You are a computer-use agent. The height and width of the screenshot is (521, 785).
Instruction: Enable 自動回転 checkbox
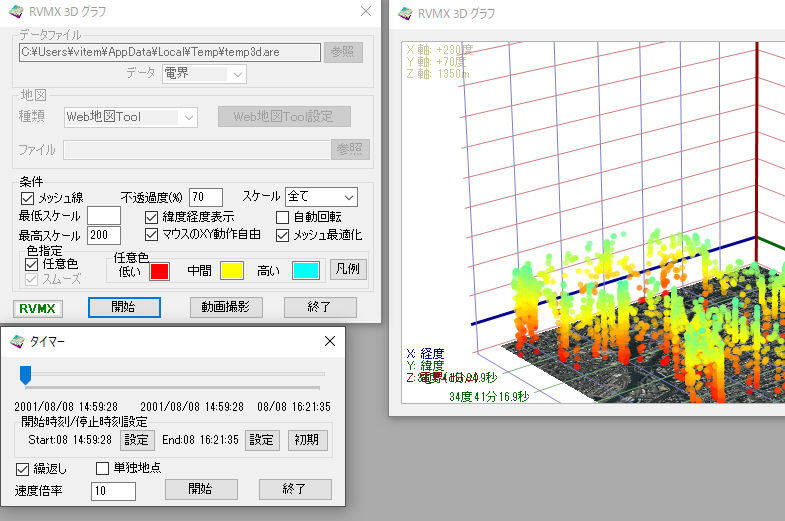click(282, 217)
